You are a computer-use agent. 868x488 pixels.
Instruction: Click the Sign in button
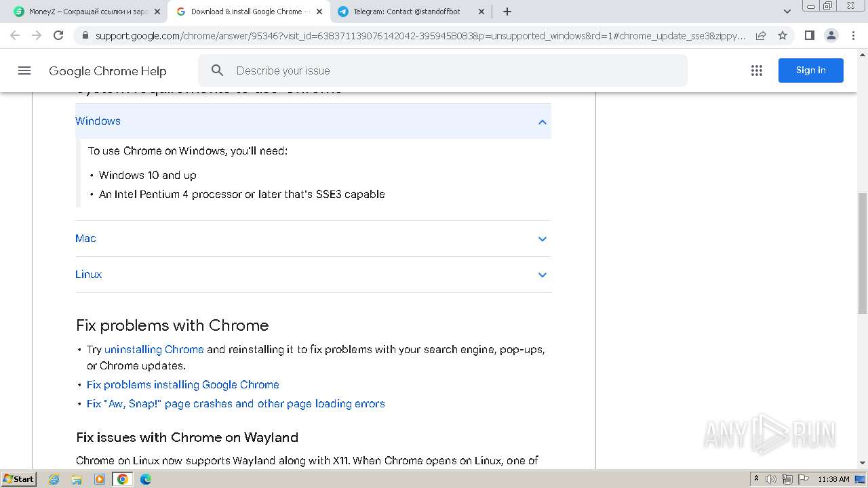[x=811, y=70]
